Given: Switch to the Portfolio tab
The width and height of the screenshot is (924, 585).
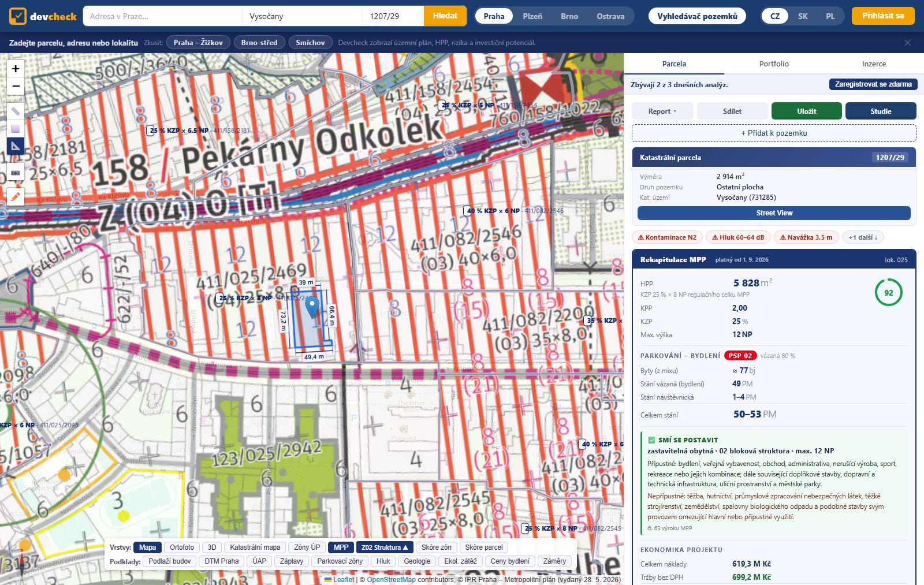Looking at the screenshot, I should tap(774, 64).
